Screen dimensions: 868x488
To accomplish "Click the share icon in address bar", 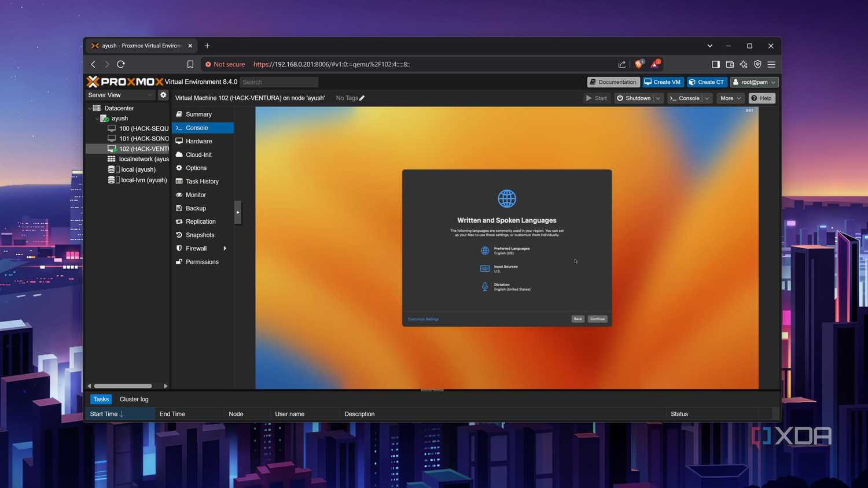I will coord(622,64).
